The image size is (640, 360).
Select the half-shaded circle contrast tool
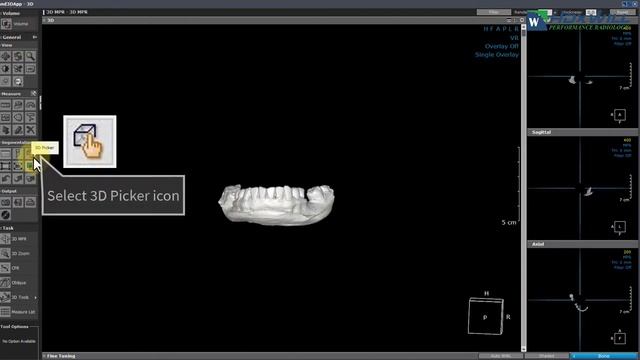coord(5,69)
